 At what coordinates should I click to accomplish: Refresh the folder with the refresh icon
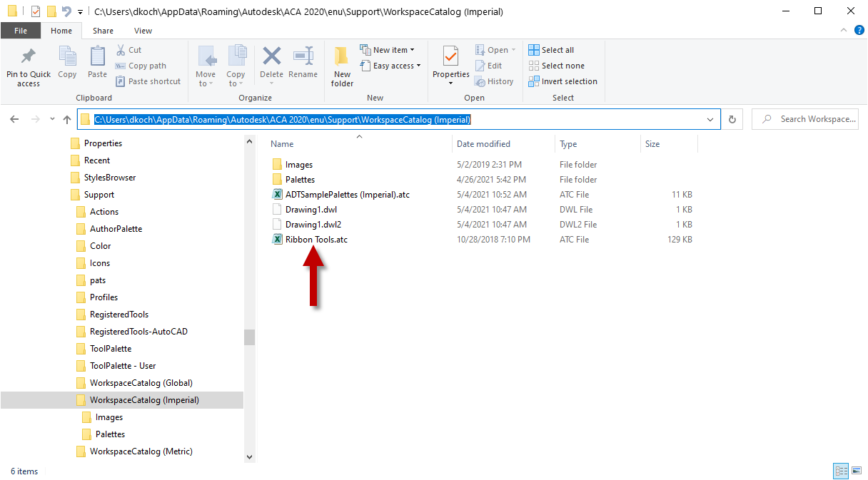coord(732,118)
